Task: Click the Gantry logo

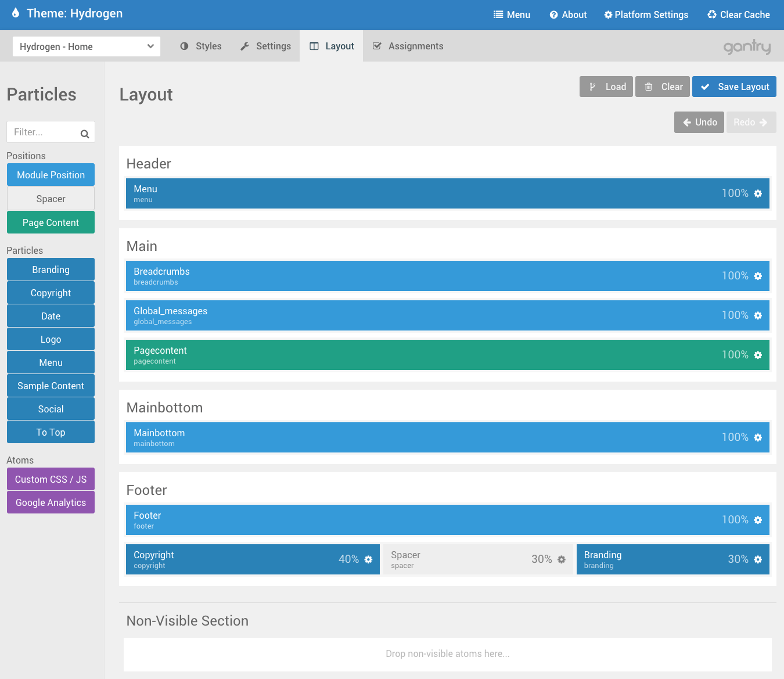Action: (x=747, y=46)
